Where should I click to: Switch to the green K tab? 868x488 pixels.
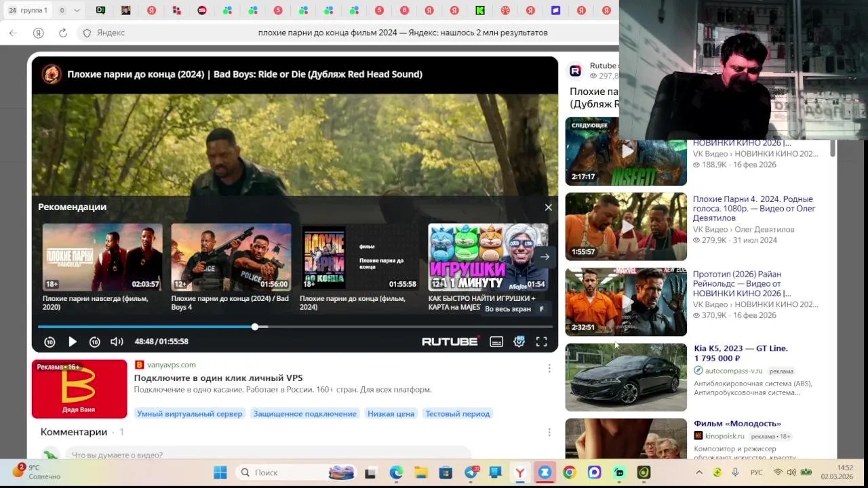480,10
